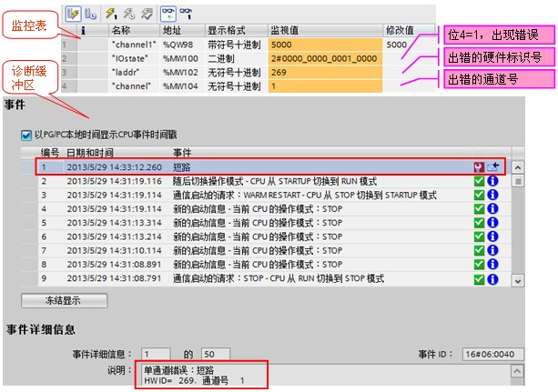Screen dimensions: 558x392
Task: Click monitor value 2#0000_0000_0001_0000
Action: coord(325,58)
